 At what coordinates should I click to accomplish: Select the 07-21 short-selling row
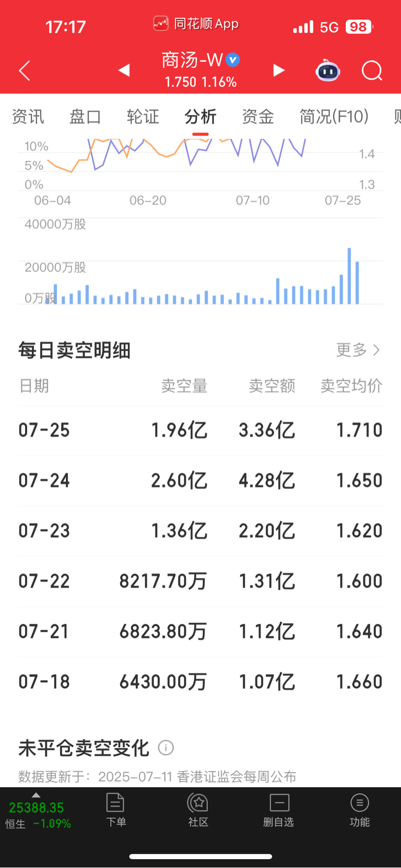pos(200,631)
